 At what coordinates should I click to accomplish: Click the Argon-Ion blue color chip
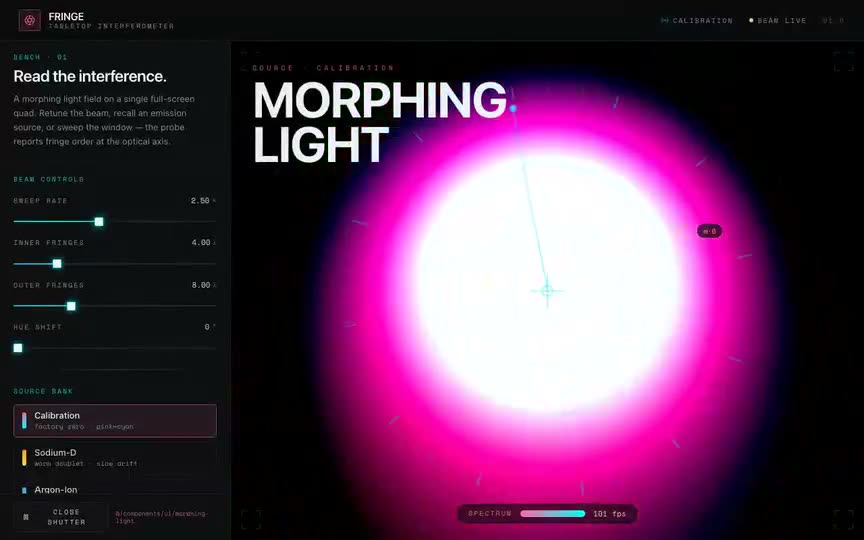click(24, 490)
